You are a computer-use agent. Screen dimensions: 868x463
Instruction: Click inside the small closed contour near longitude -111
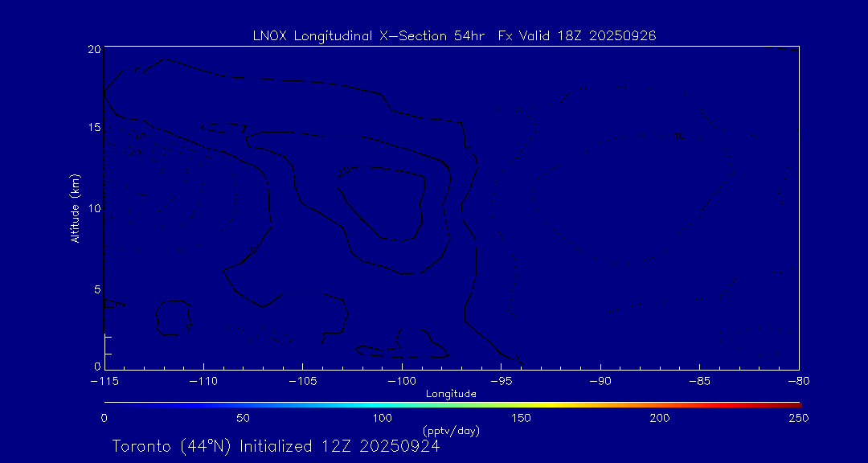click(x=173, y=318)
